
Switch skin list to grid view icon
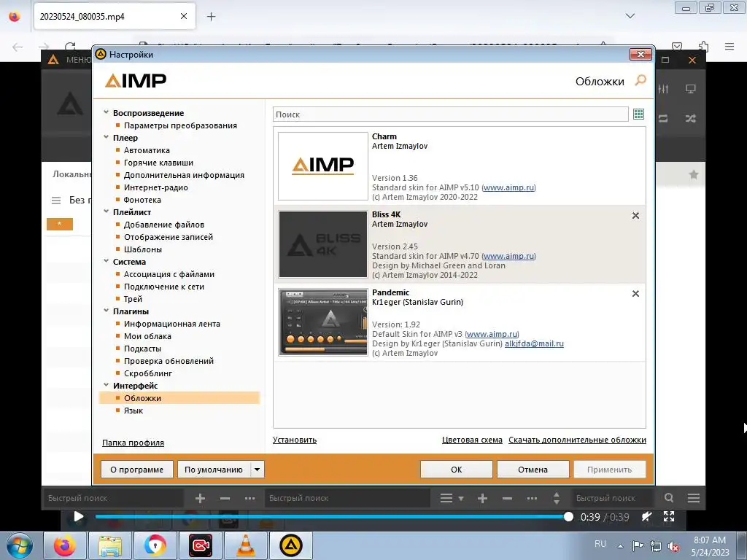(x=638, y=114)
